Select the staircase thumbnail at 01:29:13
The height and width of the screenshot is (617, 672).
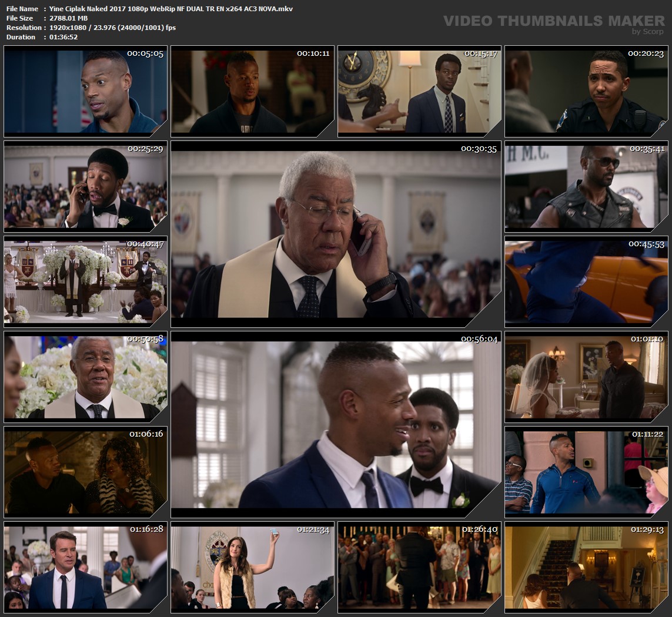tap(586, 567)
